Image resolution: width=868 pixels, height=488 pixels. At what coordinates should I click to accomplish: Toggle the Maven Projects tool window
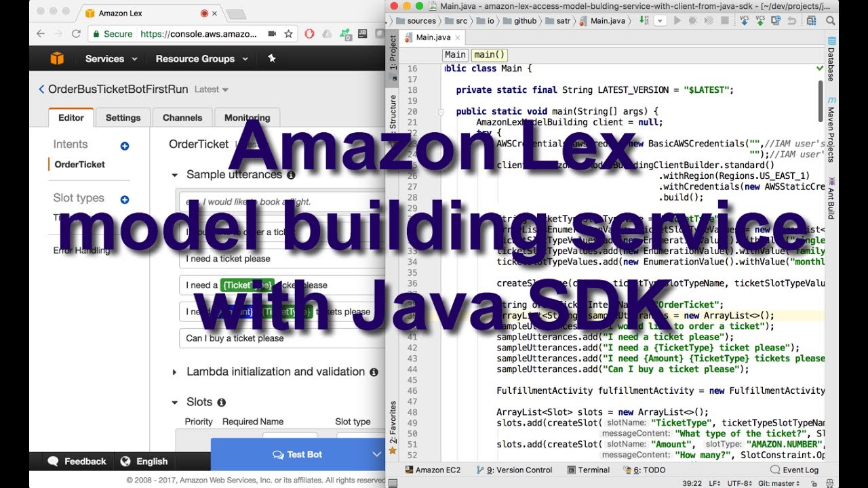[x=831, y=129]
